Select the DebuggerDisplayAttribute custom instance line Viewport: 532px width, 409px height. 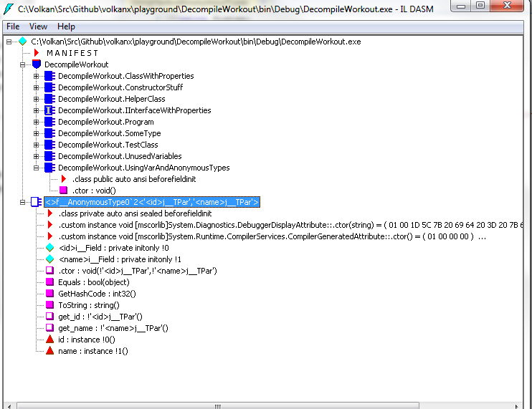pyautogui.click(x=287, y=225)
